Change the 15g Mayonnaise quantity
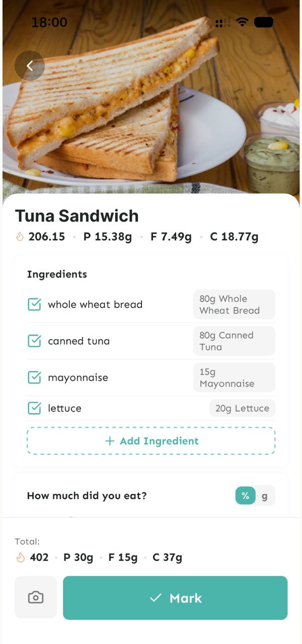302x644 pixels. (x=234, y=377)
